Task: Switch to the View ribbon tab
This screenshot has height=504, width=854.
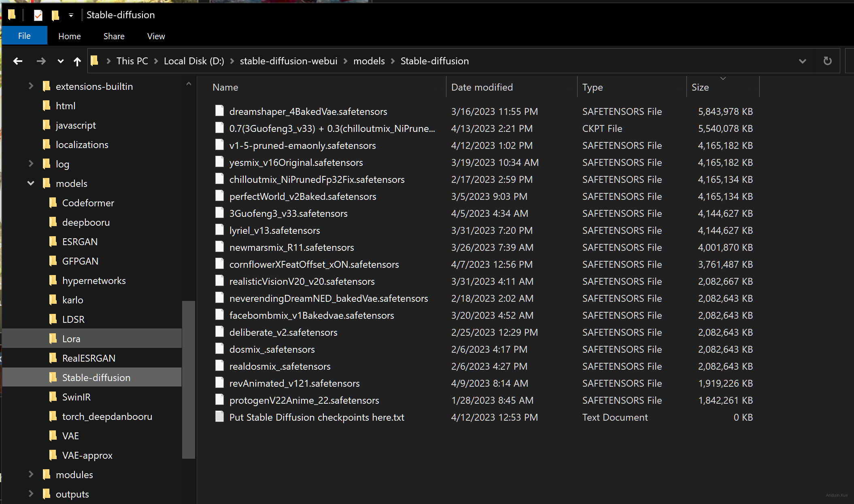Action: click(156, 36)
